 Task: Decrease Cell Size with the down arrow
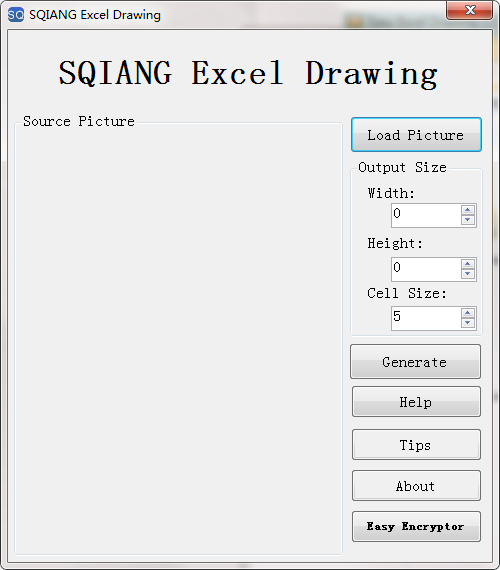pos(468,323)
